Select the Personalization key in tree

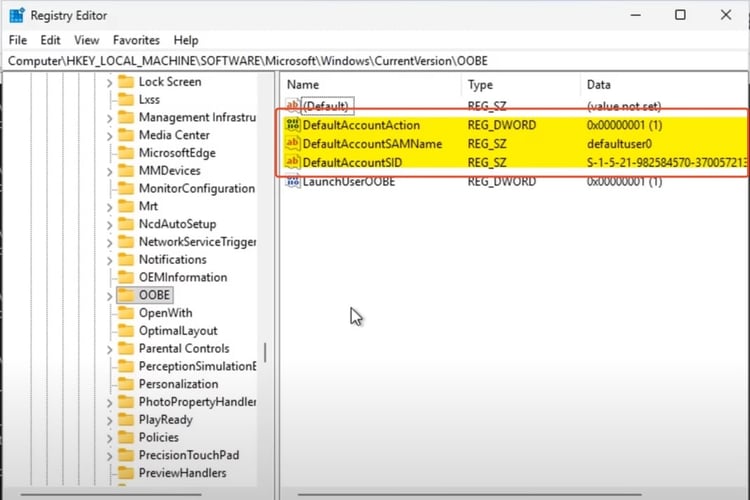[178, 384]
